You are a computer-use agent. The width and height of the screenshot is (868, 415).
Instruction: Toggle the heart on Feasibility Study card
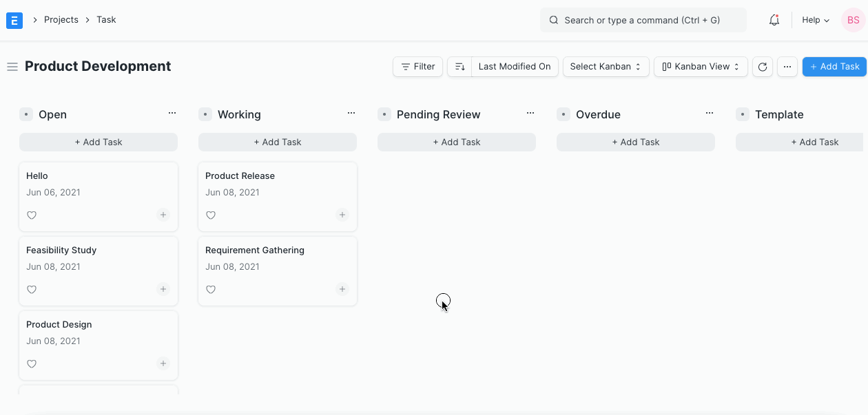(x=32, y=289)
